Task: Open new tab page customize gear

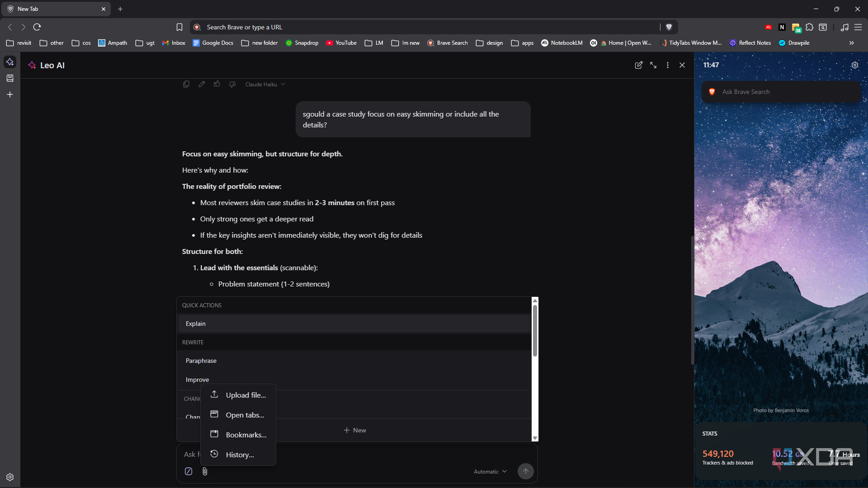Action: tap(855, 65)
